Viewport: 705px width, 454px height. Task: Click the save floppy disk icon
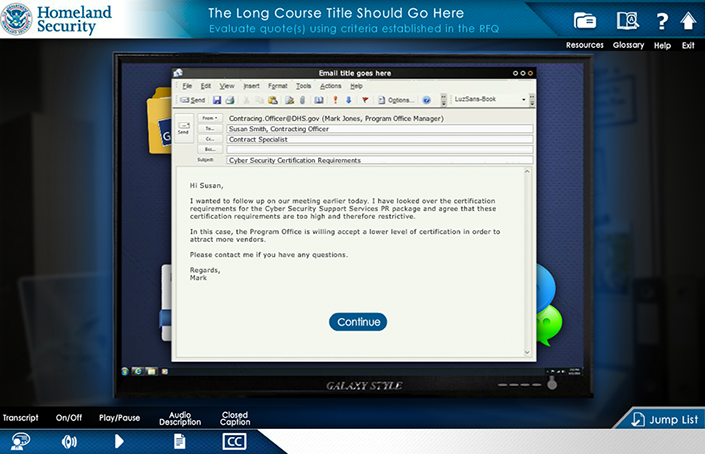click(x=216, y=100)
